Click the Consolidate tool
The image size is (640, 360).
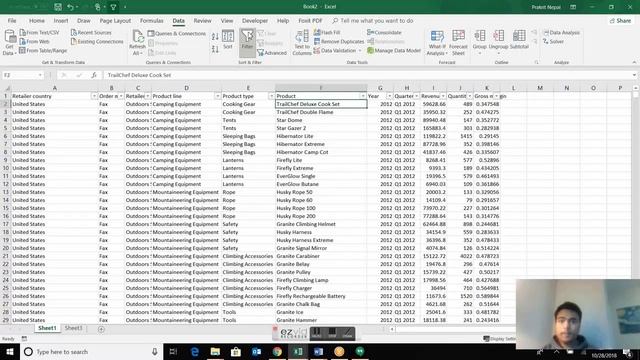pyautogui.click(x=384, y=32)
